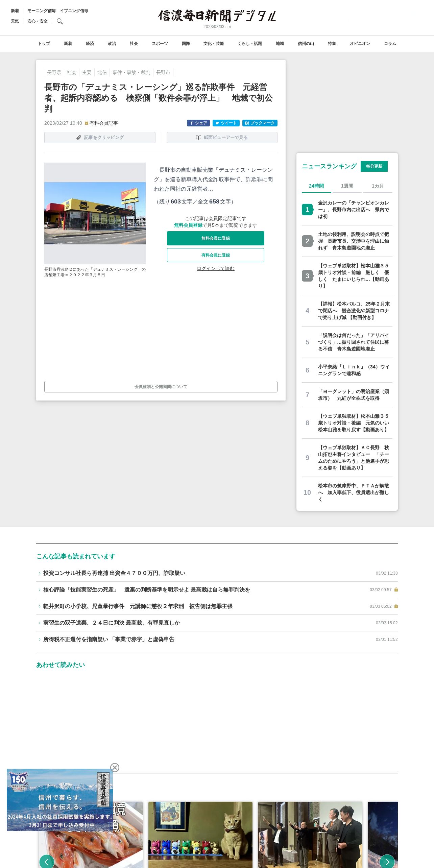Follow the ログインして読む link
This screenshot has width=434, height=868.
tap(216, 268)
